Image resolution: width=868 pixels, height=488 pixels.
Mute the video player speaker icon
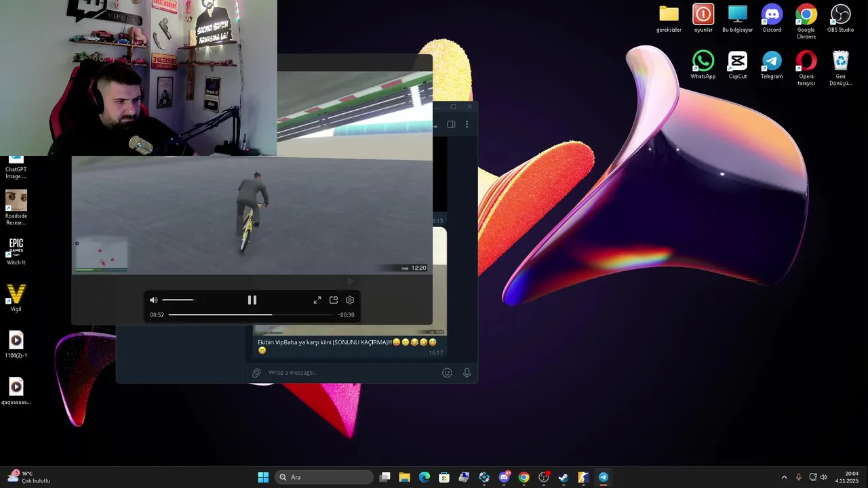click(154, 300)
